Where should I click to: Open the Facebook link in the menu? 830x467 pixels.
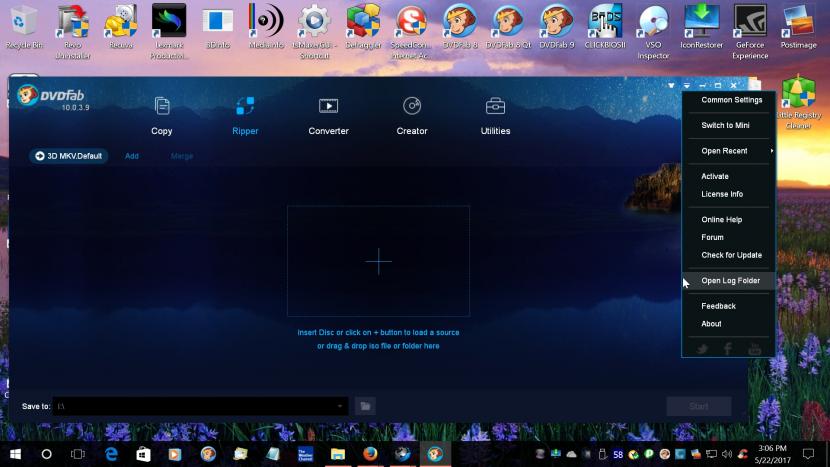(x=728, y=349)
